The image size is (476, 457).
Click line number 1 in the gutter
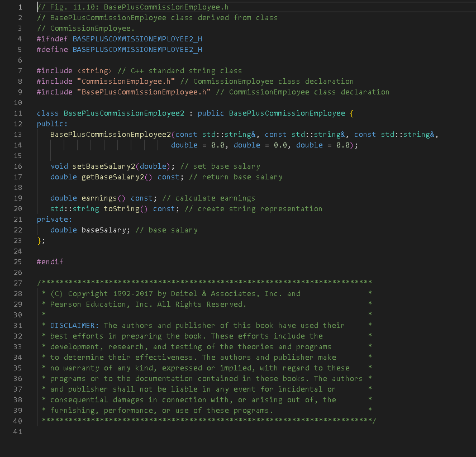[20, 7]
